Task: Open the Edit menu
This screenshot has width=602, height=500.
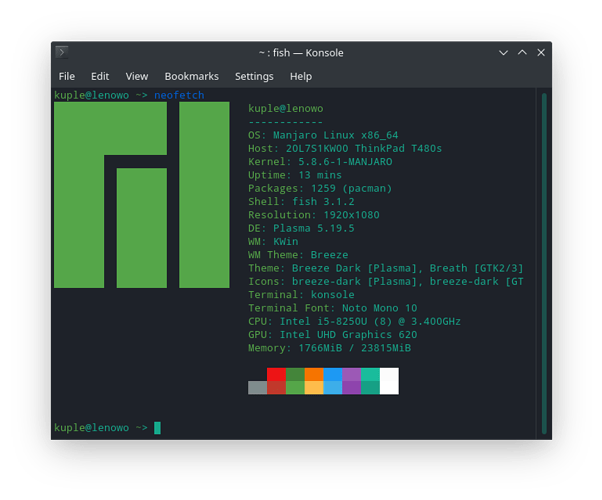Action: click(100, 76)
